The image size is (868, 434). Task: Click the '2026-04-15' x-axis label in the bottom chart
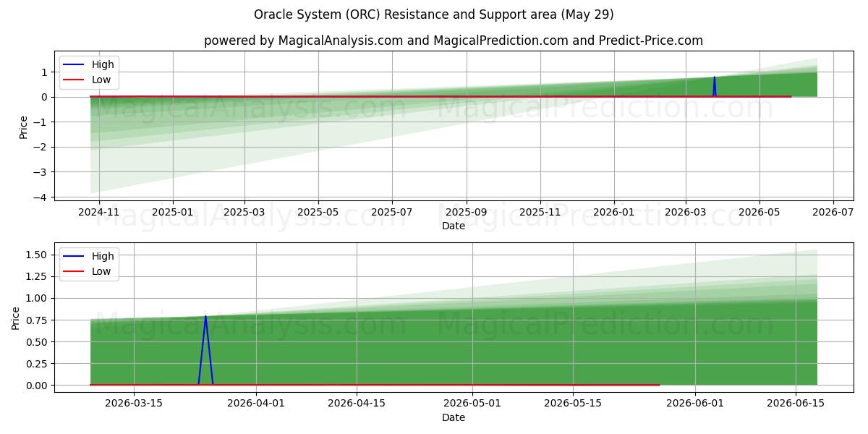[357, 404]
